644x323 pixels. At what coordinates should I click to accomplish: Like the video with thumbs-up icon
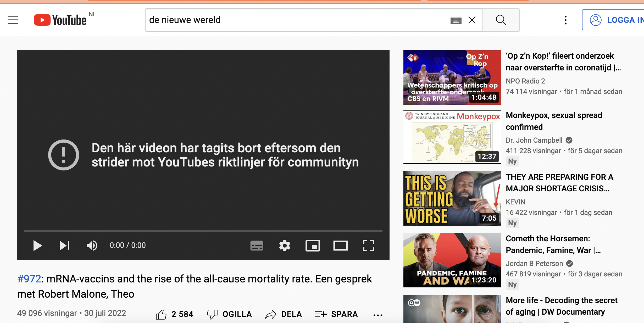coord(161,314)
